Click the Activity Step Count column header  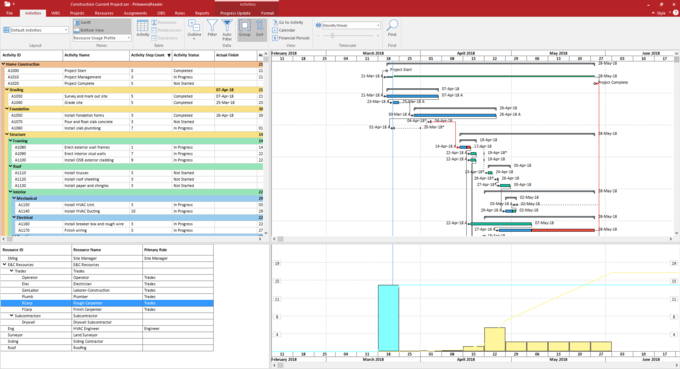click(147, 55)
